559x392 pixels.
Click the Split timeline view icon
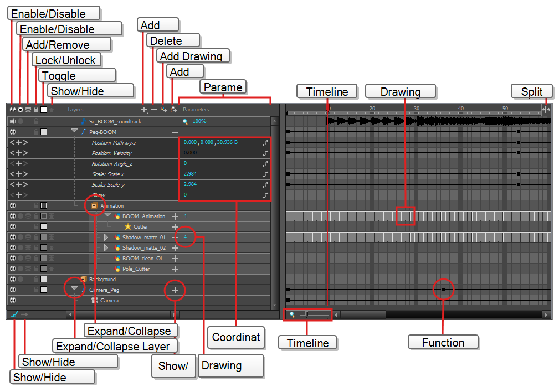[546, 110]
